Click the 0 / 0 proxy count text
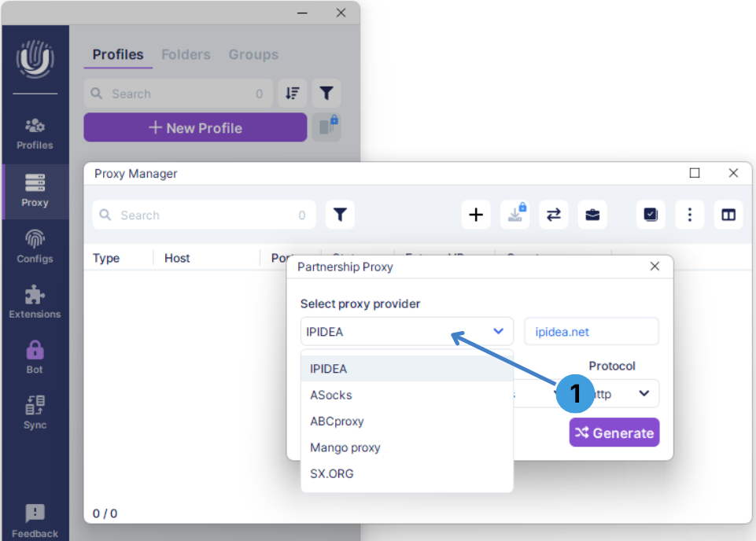756x541 pixels. pyautogui.click(x=105, y=513)
